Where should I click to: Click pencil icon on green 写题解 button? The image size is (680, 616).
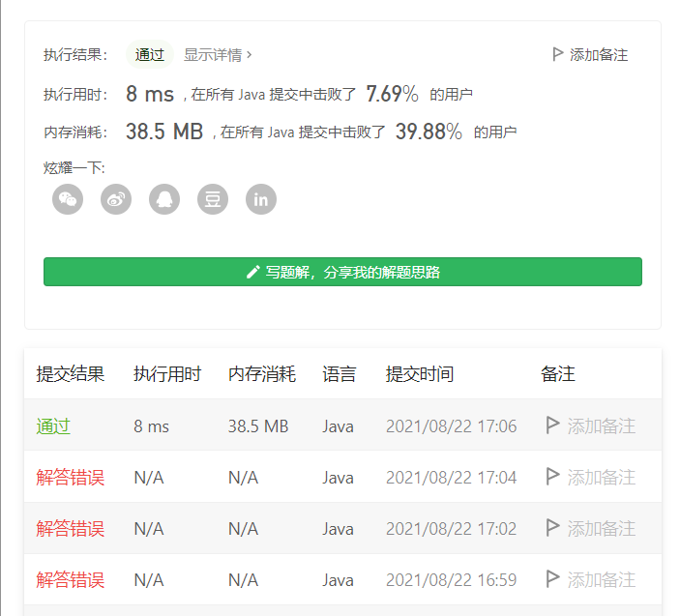(252, 273)
